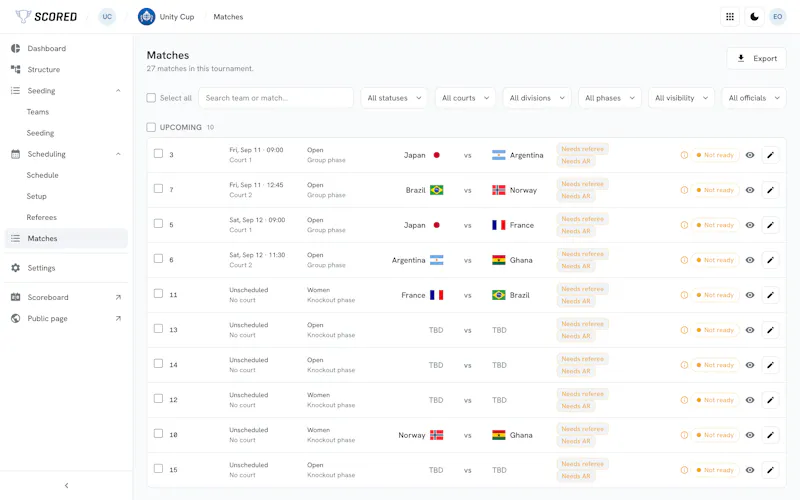Edit match 6 with pencil icon
Image resolution: width=800 pixels, height=500 pixels.
[770, 260]
